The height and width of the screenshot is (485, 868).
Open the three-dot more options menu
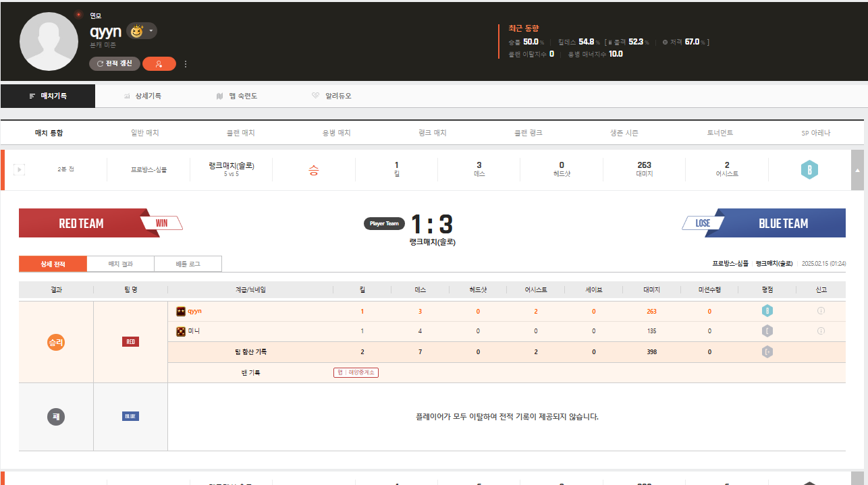coord(186,64)
